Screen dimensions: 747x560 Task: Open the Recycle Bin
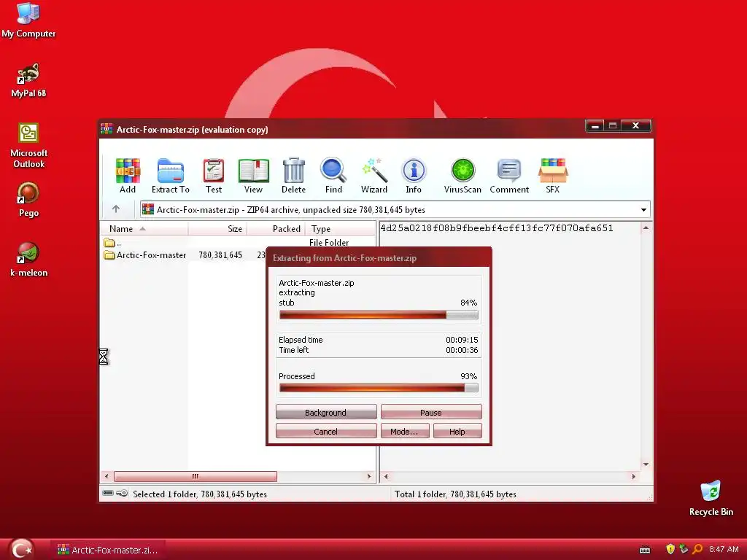[x=711, y=498]
